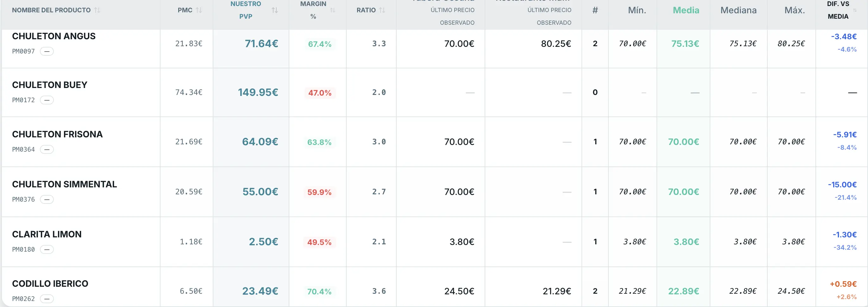Click the 47.0% margin badge
Viewport: 868px width, 307px height.
pyautogui.click(x=319, y=93)
